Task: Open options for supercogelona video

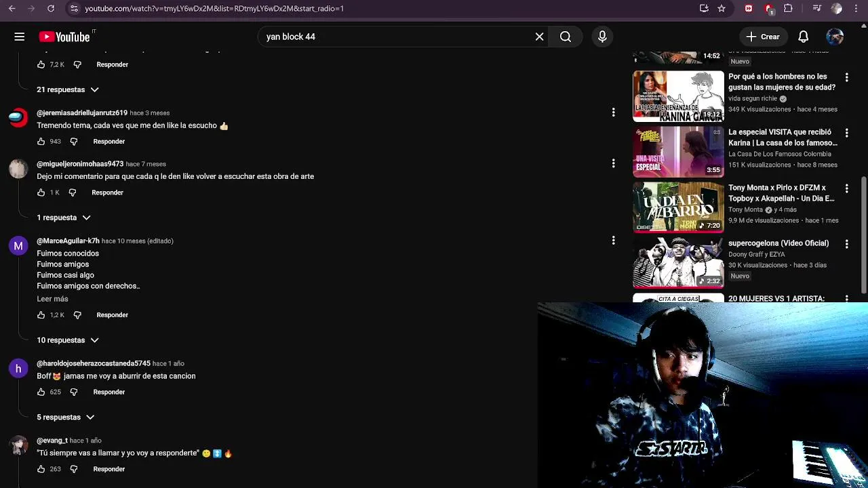Action: pos(846,245)
